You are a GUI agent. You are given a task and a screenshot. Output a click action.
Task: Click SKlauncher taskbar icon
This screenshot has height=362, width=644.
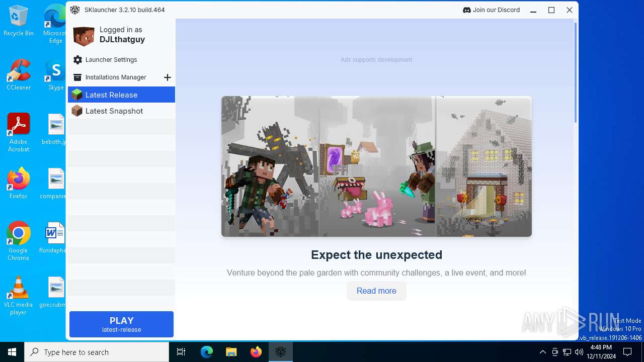(x=281, y=352)
